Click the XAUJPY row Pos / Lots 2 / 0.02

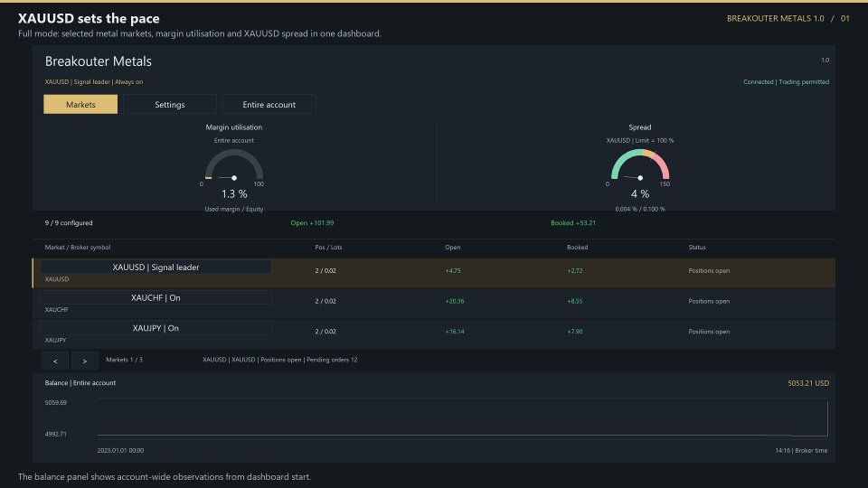pos(325,332)
